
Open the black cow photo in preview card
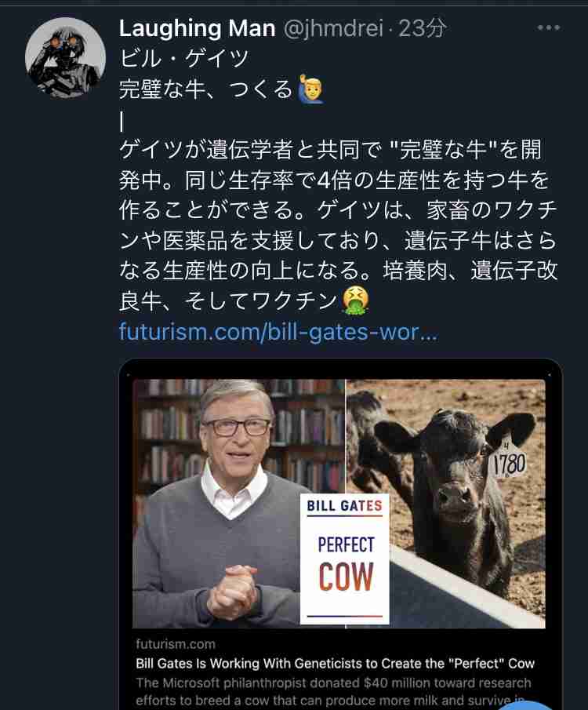coord(445,504)
